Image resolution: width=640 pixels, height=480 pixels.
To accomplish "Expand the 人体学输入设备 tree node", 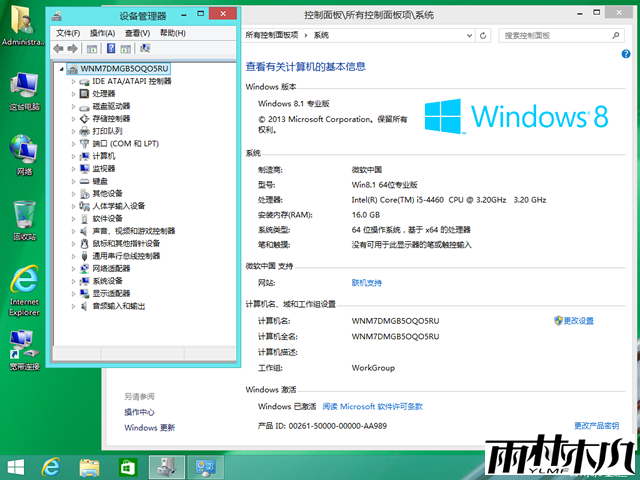I will click(73, 206).
